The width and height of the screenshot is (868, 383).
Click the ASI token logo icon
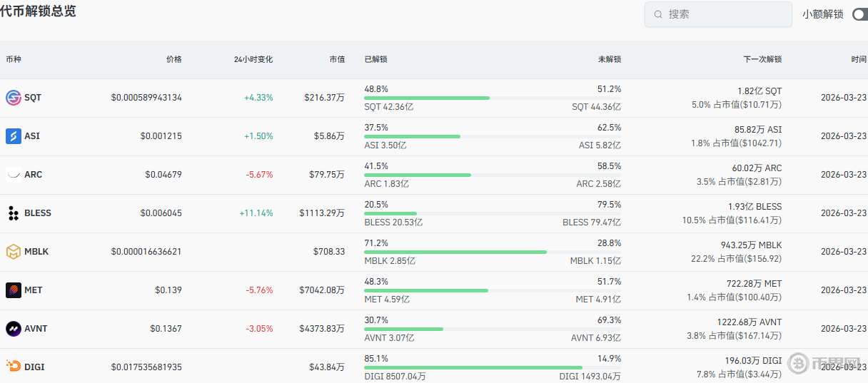(x=14, y=136)
